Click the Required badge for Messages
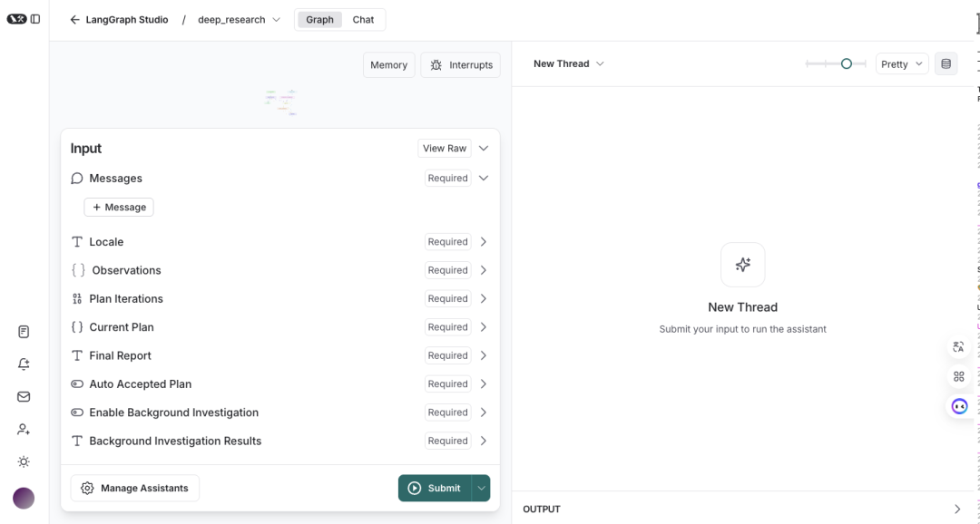 pyautogui.click(x=447, y=178)
